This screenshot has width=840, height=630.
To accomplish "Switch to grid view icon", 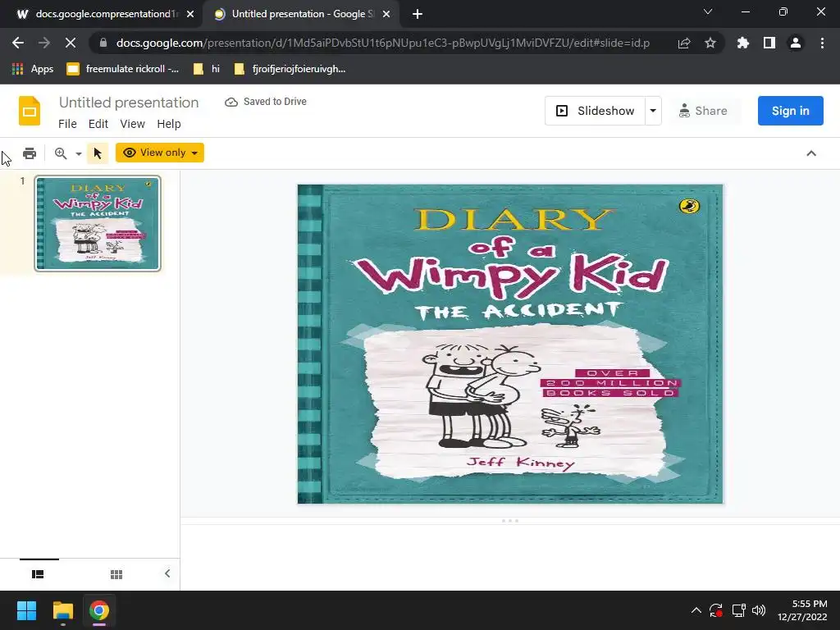I will [116, 574].
